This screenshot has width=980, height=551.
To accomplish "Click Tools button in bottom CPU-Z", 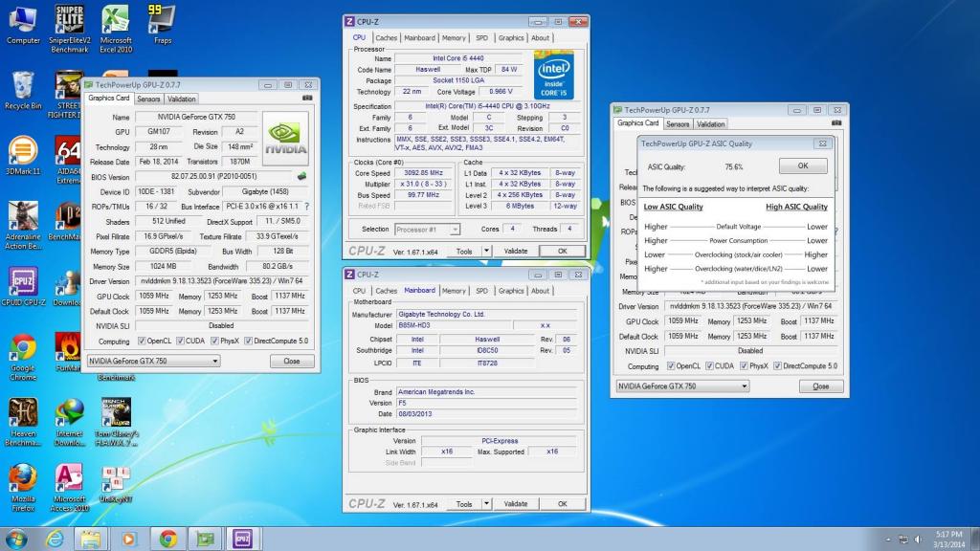I will [x=464, y=503].
